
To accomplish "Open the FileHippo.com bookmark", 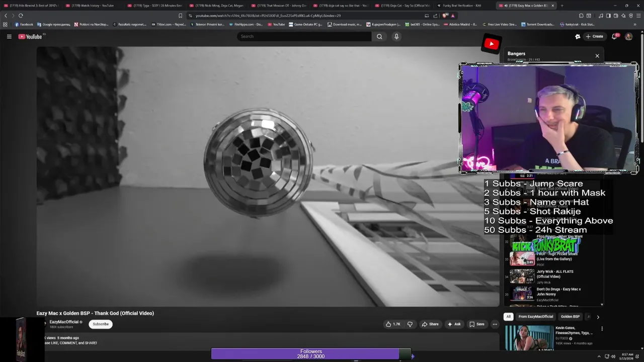I will click(x=246, y=24).
